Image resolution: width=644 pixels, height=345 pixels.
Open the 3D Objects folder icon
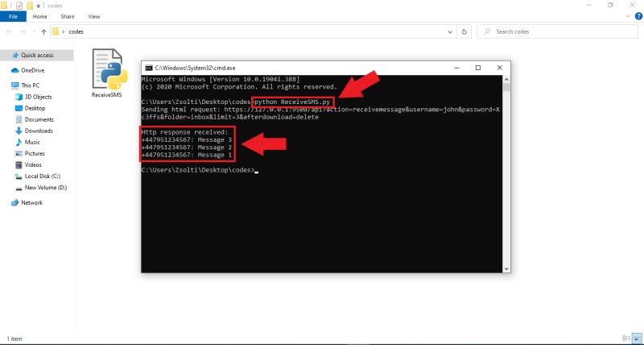pos(19,97)
